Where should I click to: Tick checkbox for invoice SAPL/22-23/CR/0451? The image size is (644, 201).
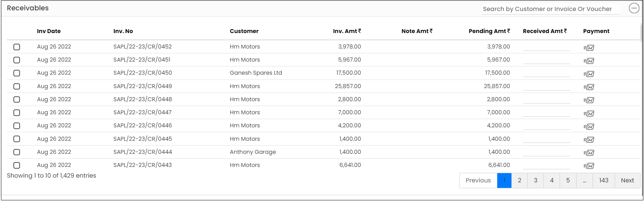(17, 60)
